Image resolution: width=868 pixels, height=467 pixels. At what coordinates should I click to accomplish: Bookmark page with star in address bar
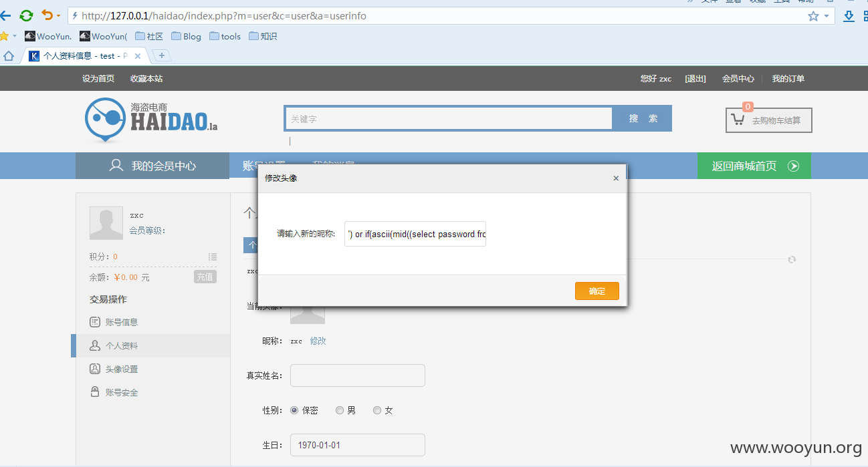[813, 16]
